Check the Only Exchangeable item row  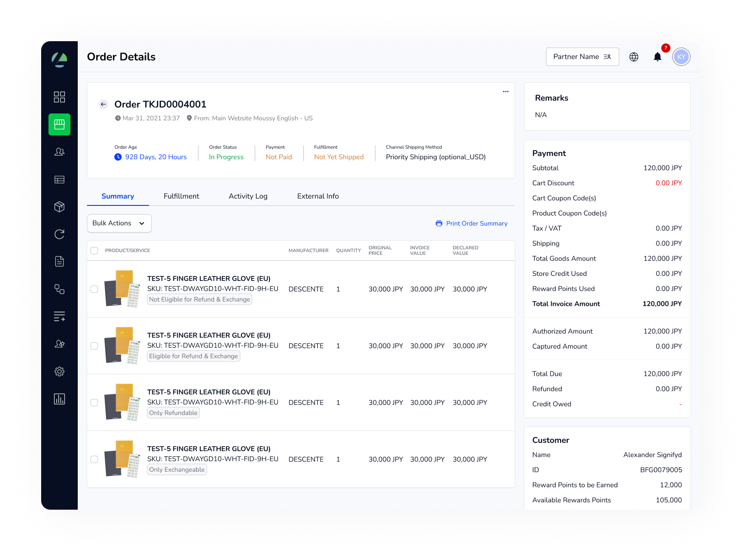click(94, 459)
